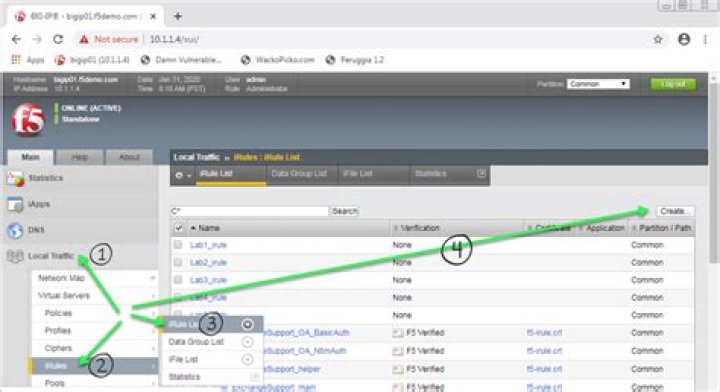Select iRules in Local Traffic menu

pyautogui.click(x=56, y=366)
